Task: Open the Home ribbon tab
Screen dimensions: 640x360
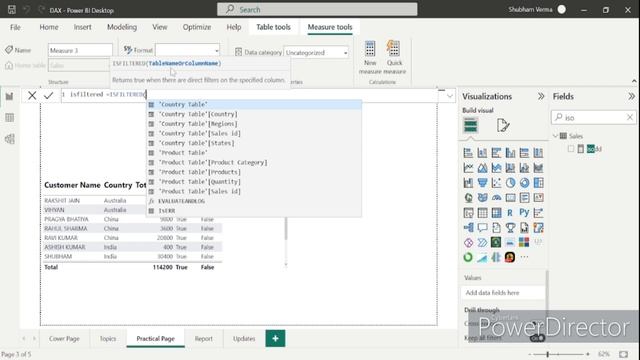Action: coord(49,27)
